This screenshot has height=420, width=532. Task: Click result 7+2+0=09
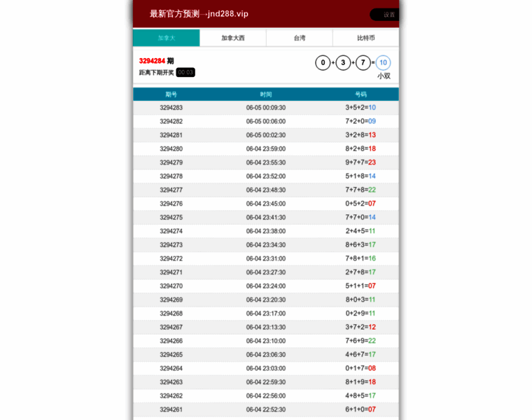coord(360,122)
